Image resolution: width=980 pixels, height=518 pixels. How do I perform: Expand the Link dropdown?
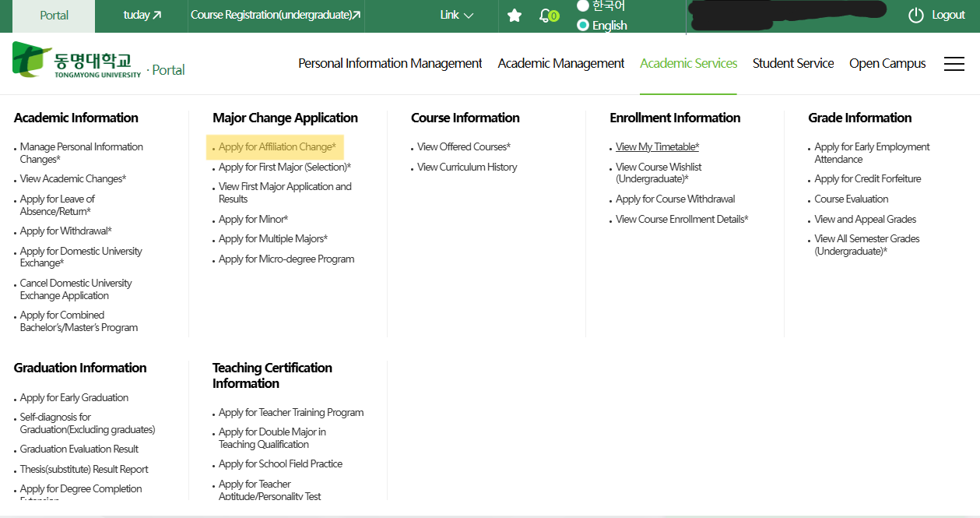click(x=456, y=15)
